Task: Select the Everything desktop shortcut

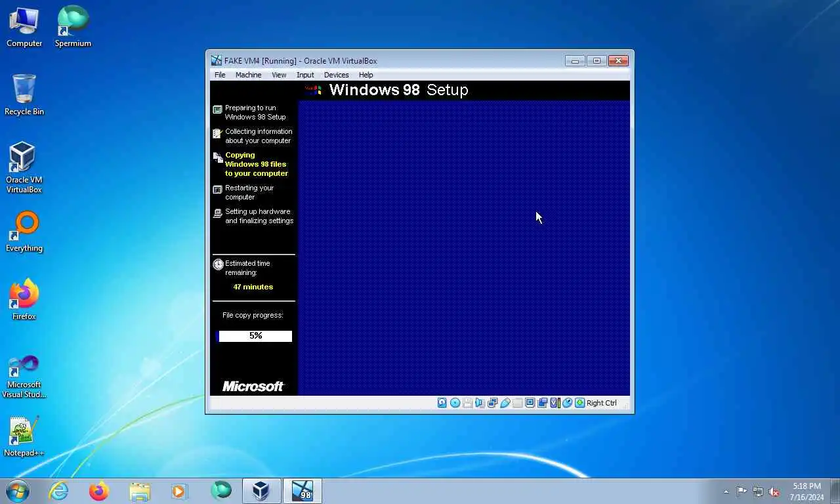Action: tap(24, 232)
